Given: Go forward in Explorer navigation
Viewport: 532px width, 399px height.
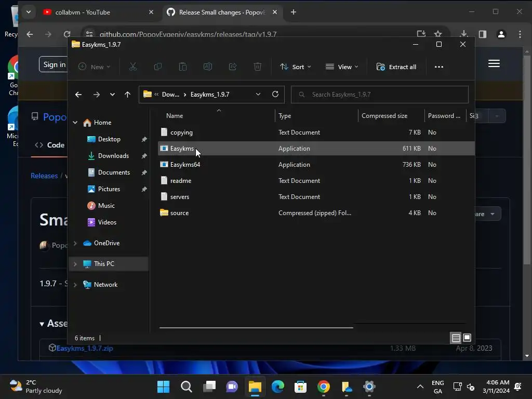Looking at the screenshot, I should 96,95.
